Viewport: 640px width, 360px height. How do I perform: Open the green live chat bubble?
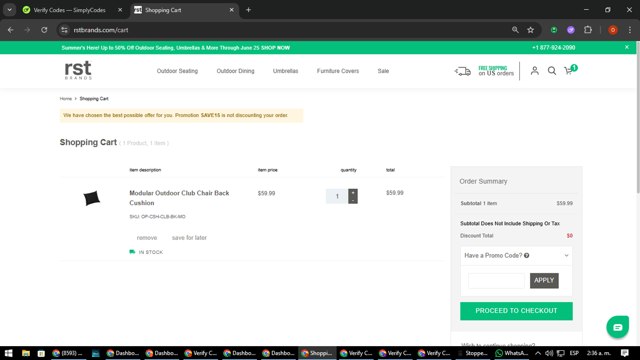point(617,327)
